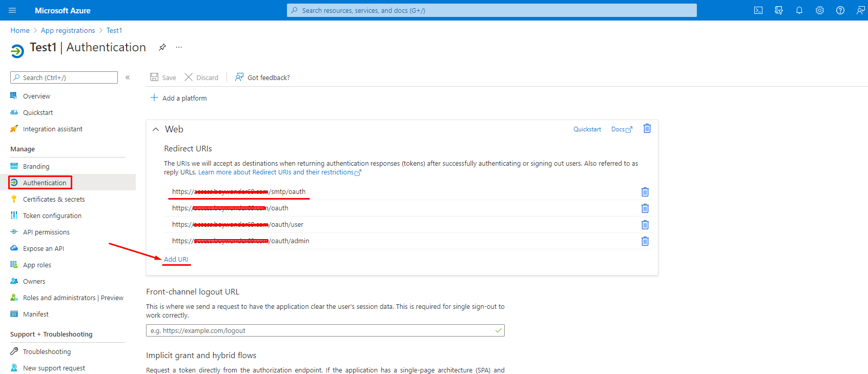Click the Front-channel logout URL field
This screenshot has width=868, height=374.
coord(325,330)
